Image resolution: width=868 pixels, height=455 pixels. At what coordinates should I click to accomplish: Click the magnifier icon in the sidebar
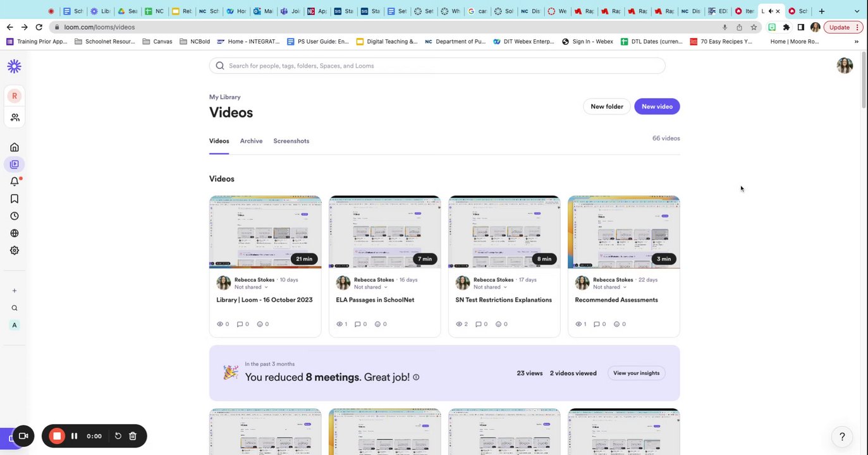(x=15, y=308)
